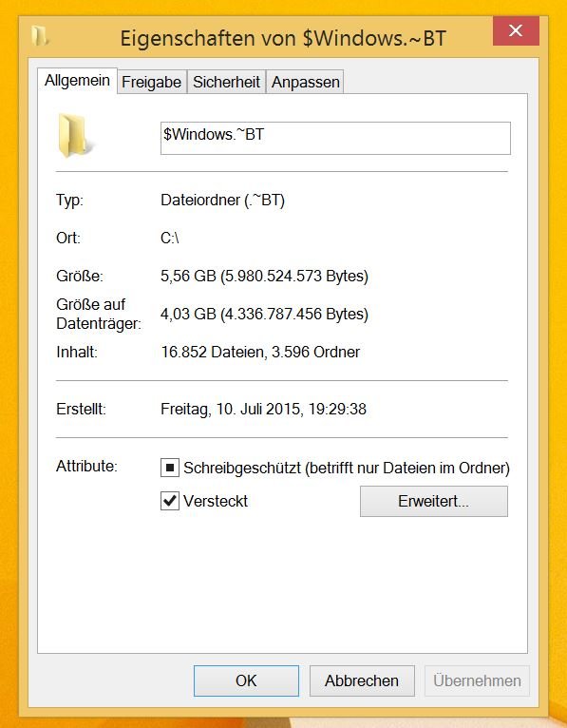Click the Ort value C:\
The width and height of the screenshot is (567, 728).
coord(170,238)
